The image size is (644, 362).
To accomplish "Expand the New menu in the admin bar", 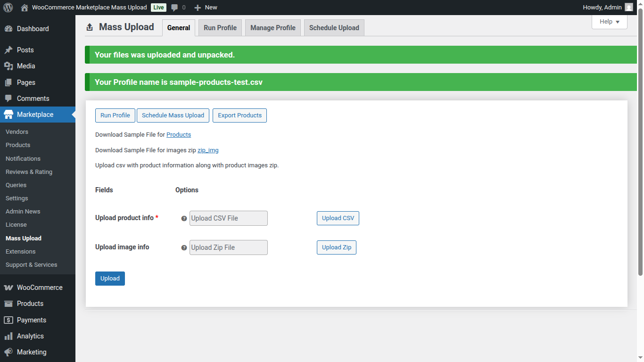I will 206,7.
